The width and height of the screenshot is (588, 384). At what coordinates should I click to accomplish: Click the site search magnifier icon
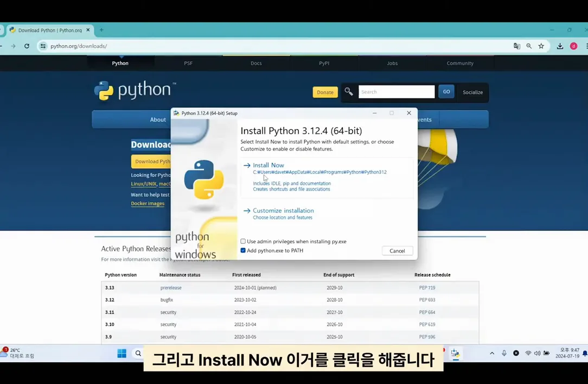pos(349,92)
